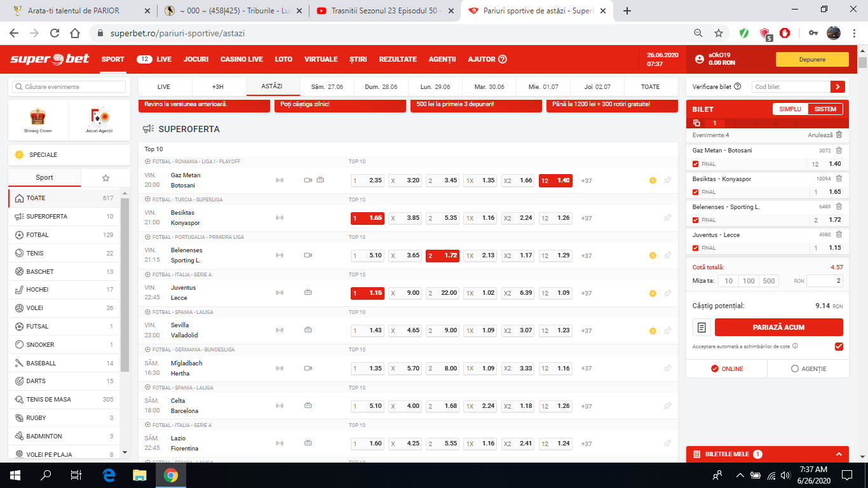
Task: Pin the Sevilla - Valladolid match
Action: (668, 330)
